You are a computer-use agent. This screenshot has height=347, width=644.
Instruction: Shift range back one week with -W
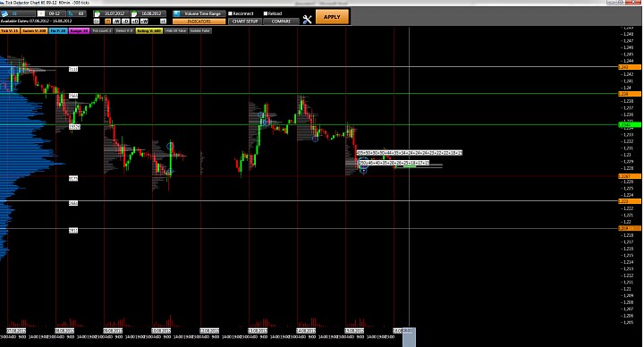click(116, 21)
